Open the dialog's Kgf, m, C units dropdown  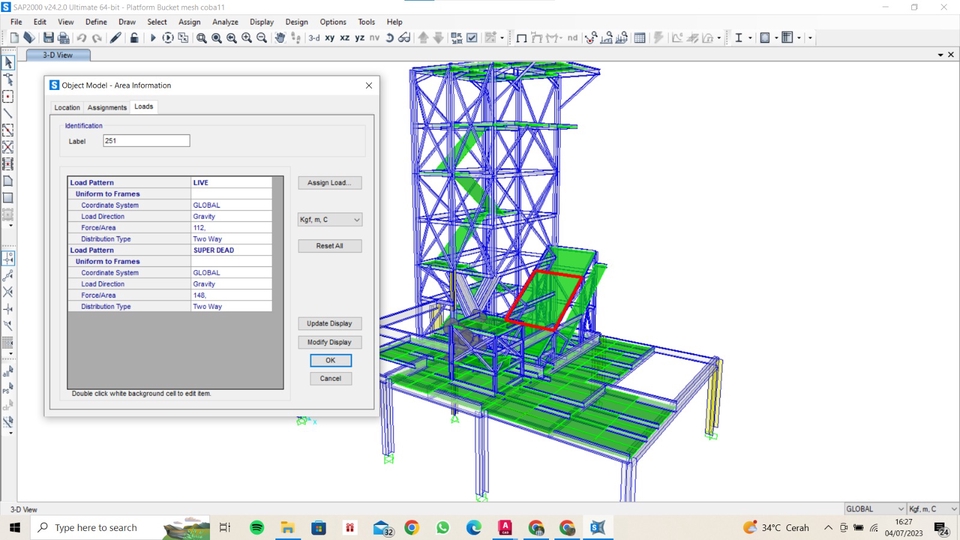click(x=330, y=219)
